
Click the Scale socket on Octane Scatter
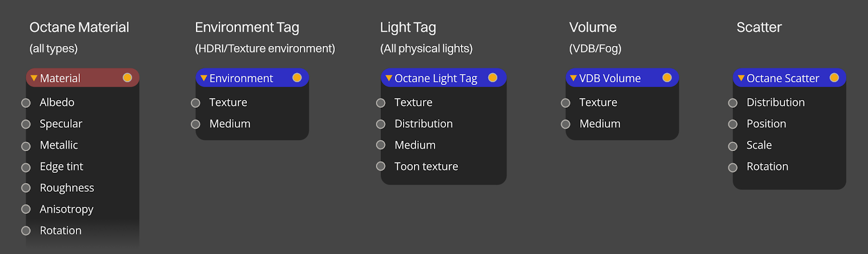coord(733,146)
